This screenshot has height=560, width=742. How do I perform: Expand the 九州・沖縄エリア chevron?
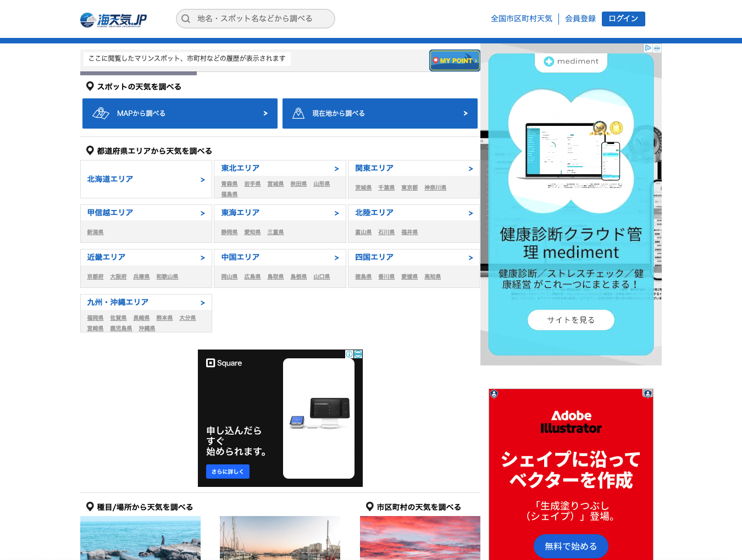[x=202, y=302]
